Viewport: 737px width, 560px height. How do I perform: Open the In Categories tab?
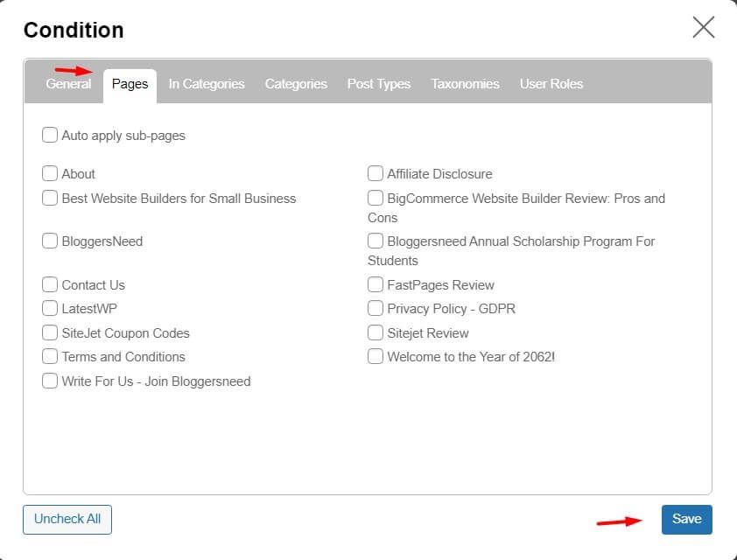pyautogui.click(x=207, y=83)
